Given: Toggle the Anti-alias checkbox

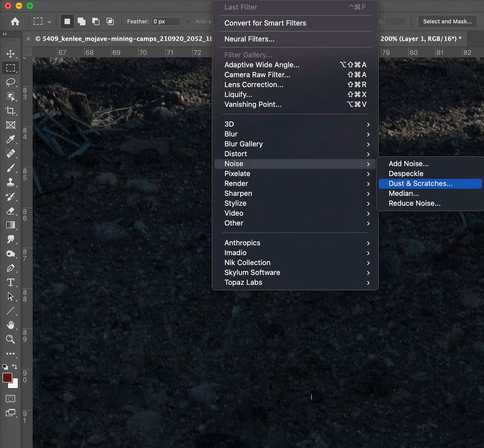Looking at the screenshot, I should tap(188, 21).
